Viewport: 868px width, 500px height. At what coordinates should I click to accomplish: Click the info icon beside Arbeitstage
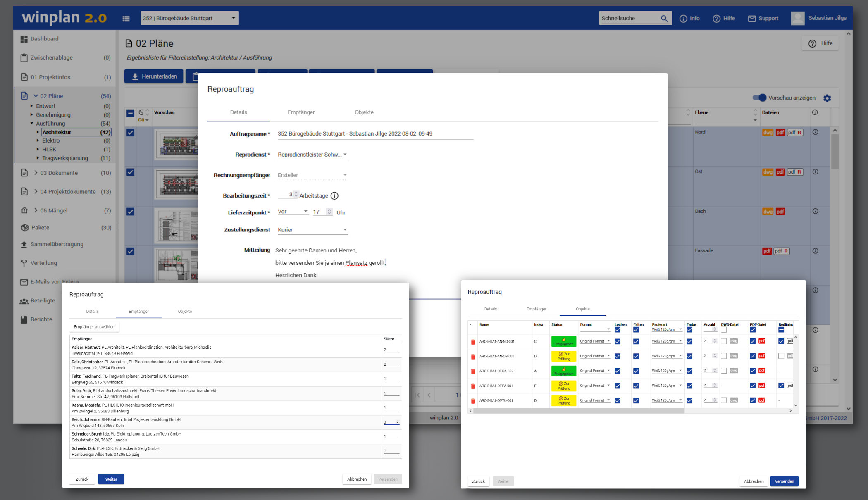point(334,196)
